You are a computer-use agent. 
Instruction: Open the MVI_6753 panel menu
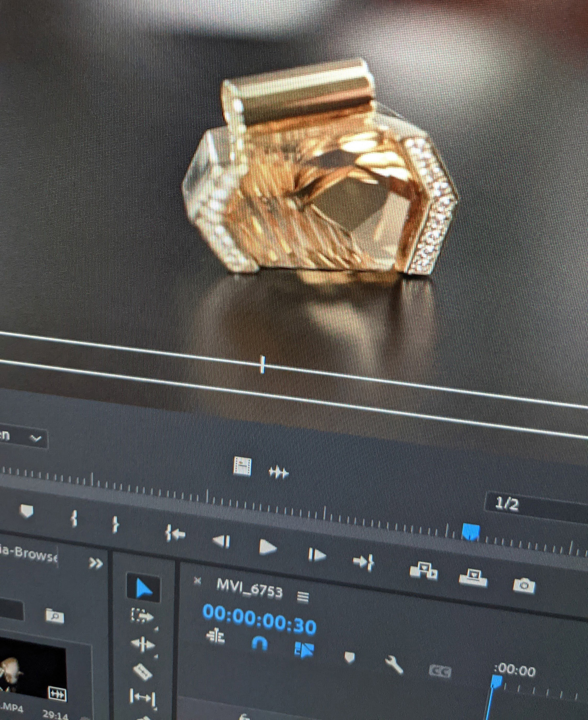click(x=303, y=596)
